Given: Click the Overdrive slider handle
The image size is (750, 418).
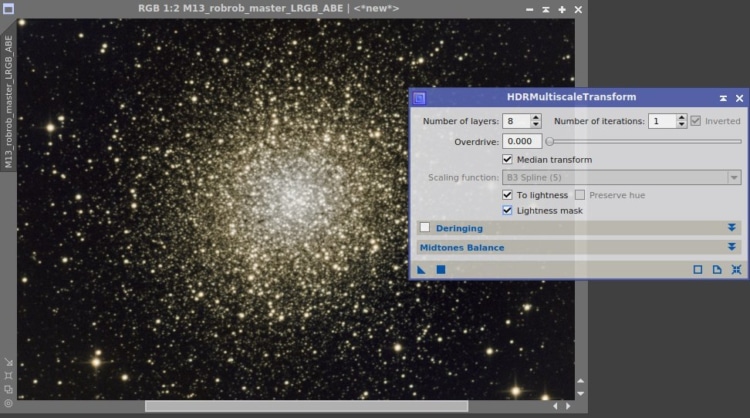Looking at the screenshot, I should coord(550,142).
